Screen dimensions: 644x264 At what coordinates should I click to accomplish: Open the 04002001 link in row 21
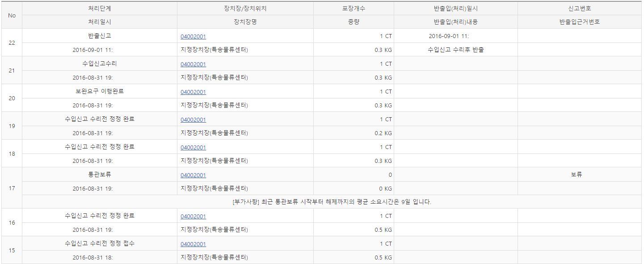pos(193,64)
